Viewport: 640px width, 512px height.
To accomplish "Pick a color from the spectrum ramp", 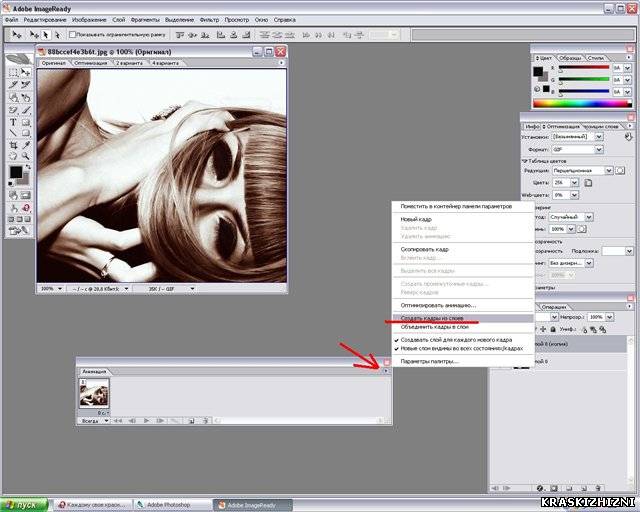I will 582,104.
